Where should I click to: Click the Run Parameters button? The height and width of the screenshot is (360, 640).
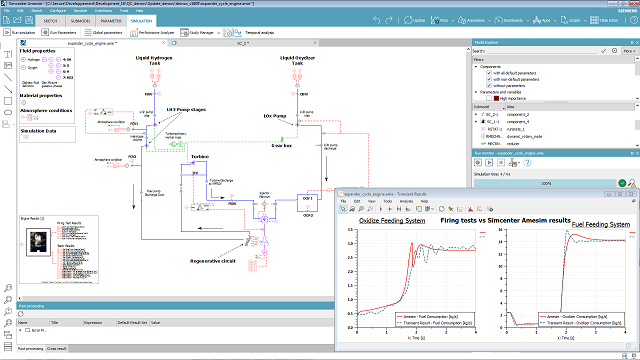pyautogui.click(x=60, y=32)
